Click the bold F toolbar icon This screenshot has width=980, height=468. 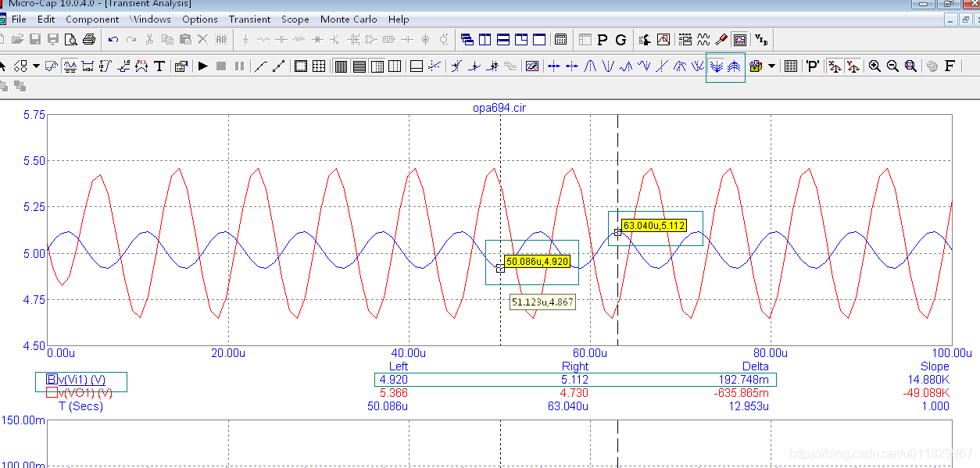coord(950,66)
